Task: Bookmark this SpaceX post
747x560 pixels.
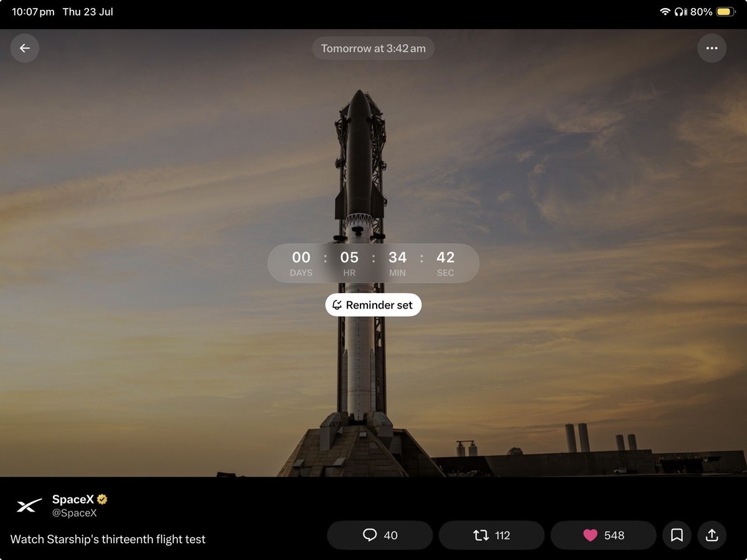Action: pos(677,535)
